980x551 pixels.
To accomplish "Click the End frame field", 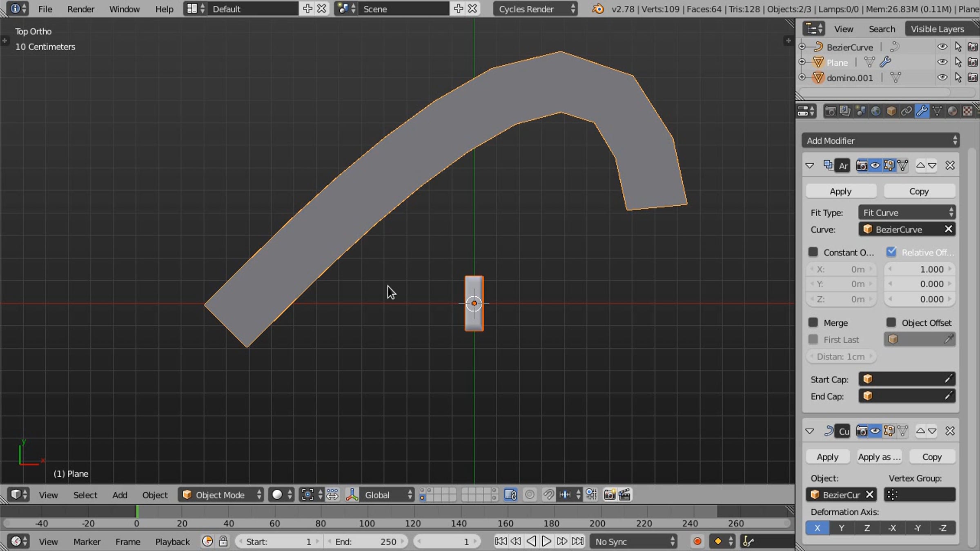I will [365, 542].
